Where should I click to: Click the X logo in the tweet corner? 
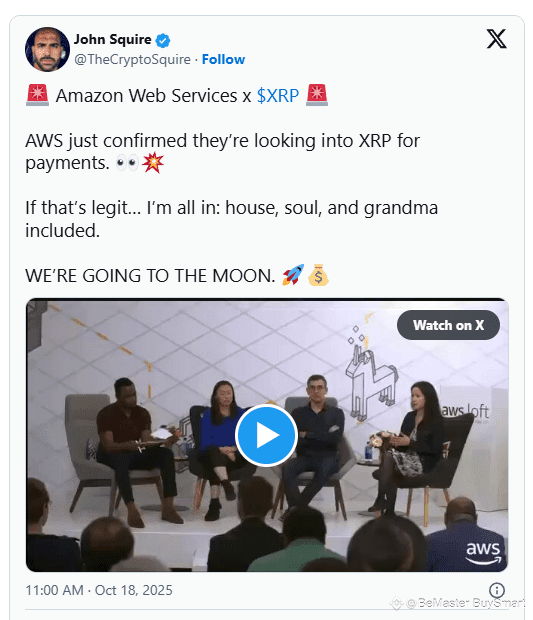point(496,39)
